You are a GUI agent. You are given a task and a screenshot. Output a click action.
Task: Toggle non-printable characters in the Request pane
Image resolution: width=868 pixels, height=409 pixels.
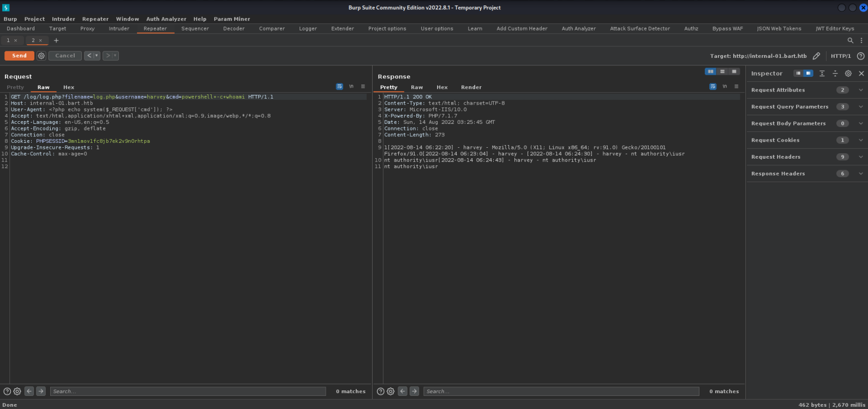[351, 87]
